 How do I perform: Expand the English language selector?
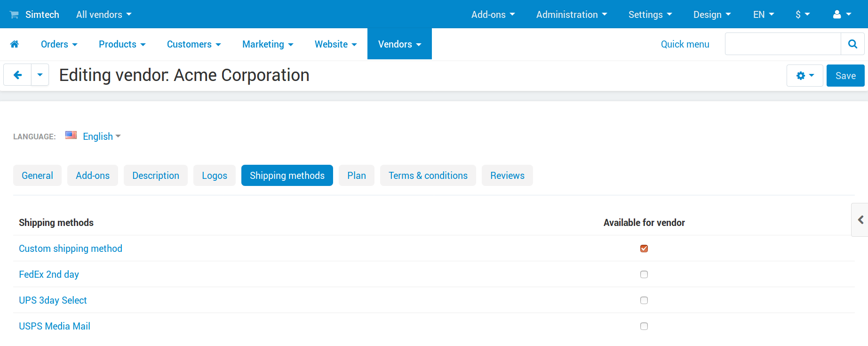[102, 137]
